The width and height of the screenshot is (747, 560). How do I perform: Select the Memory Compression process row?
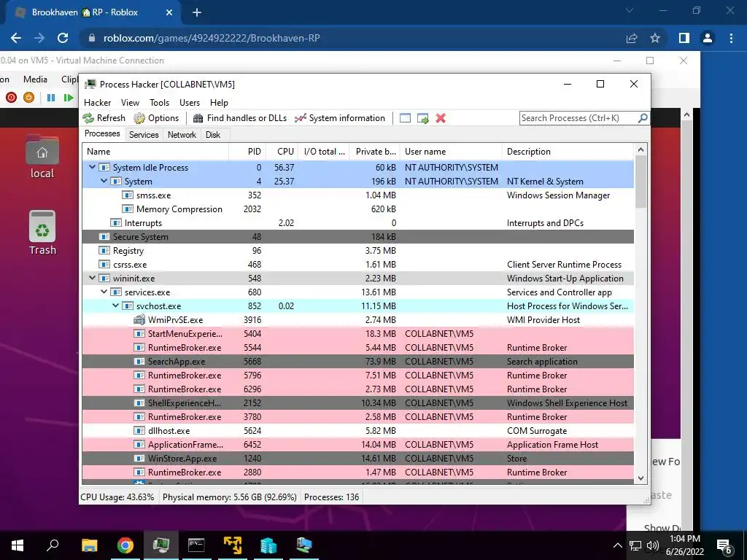tap(357, 209)
